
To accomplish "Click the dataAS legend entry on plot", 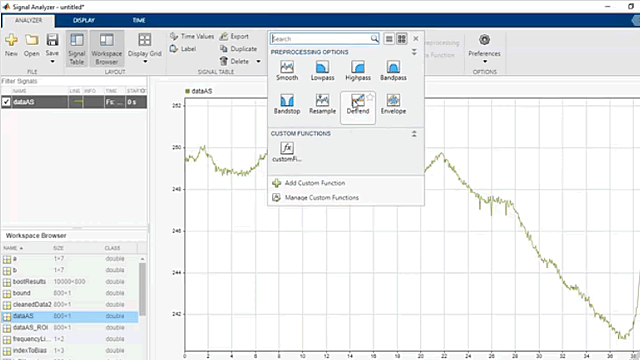I will point(199,91).
